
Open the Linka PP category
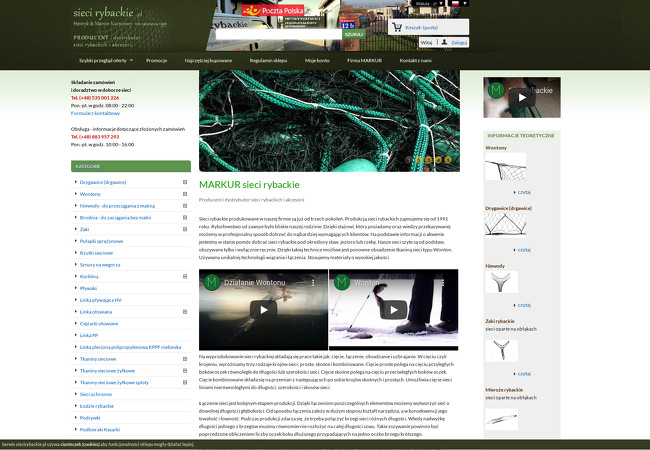point(89,335)
